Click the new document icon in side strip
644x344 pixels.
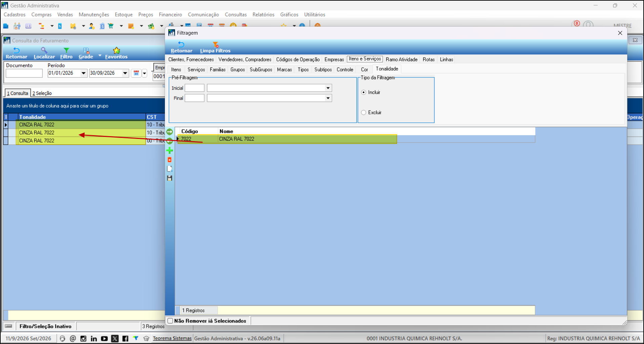pos(170,169)
